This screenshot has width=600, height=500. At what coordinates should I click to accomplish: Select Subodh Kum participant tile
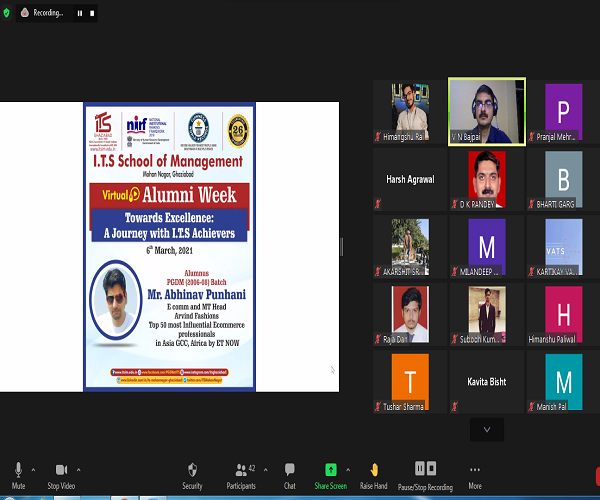coord(487,314)
